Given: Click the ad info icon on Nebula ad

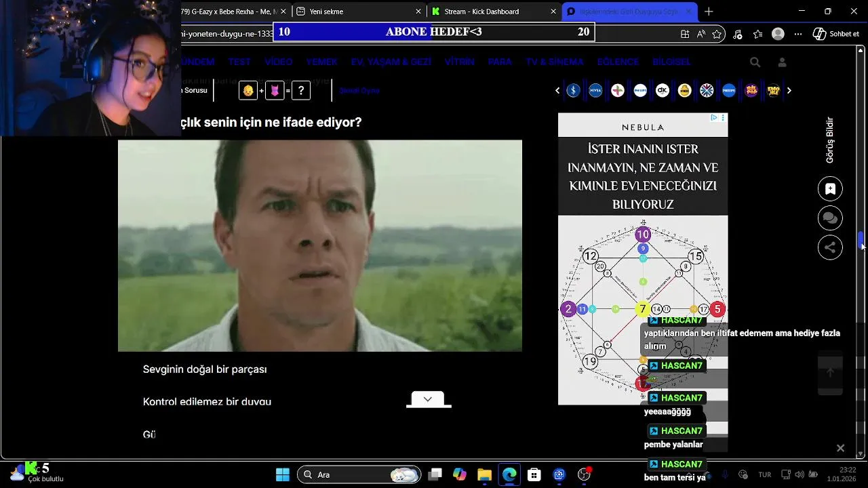Looking at the screenshot, I should click(x=714, y=118).
